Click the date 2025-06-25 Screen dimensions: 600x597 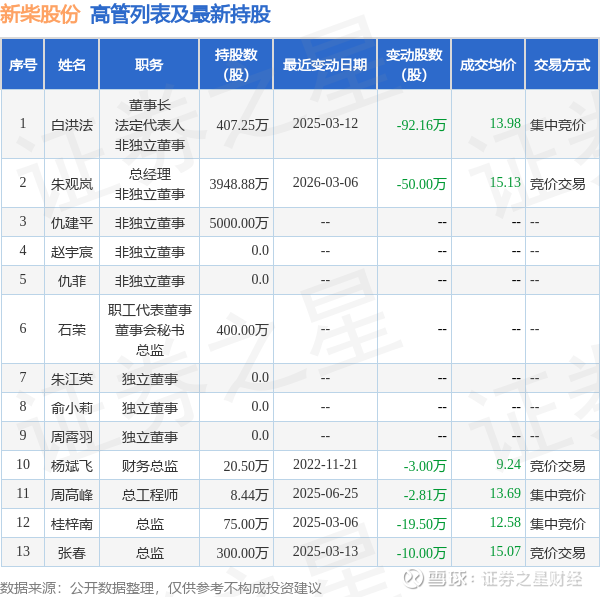click(325, 493)
